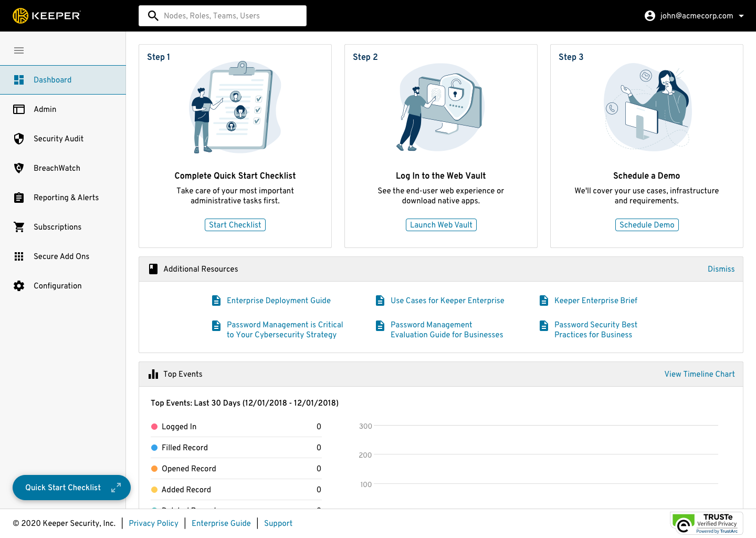Click the Reporting & Alerts clipboard icon

coord(19,198)
